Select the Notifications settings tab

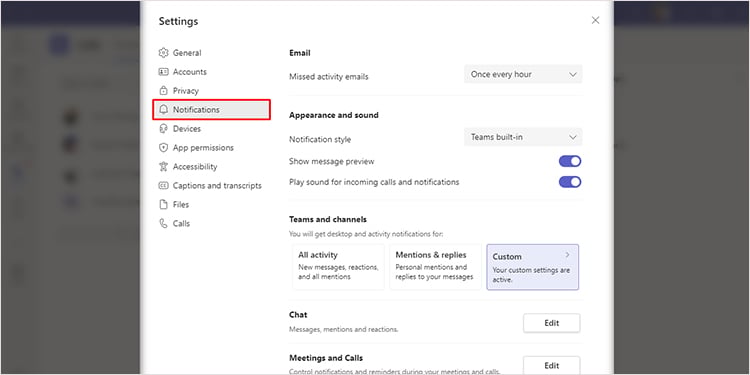coord(212,110)
